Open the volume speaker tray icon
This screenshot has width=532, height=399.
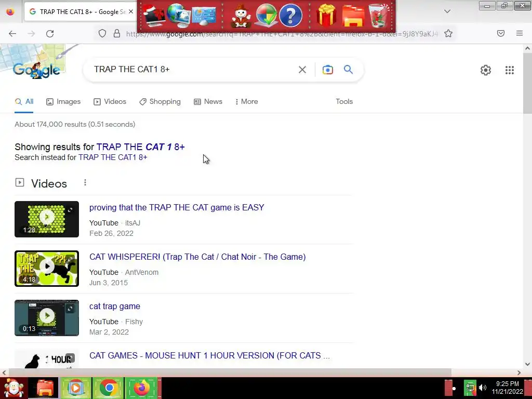[x=483, y=388]
